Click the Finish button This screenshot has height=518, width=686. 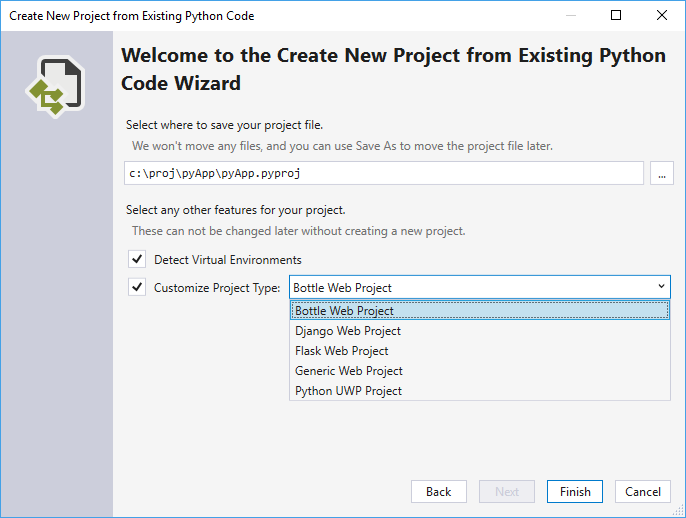click(x=575, y=492)
